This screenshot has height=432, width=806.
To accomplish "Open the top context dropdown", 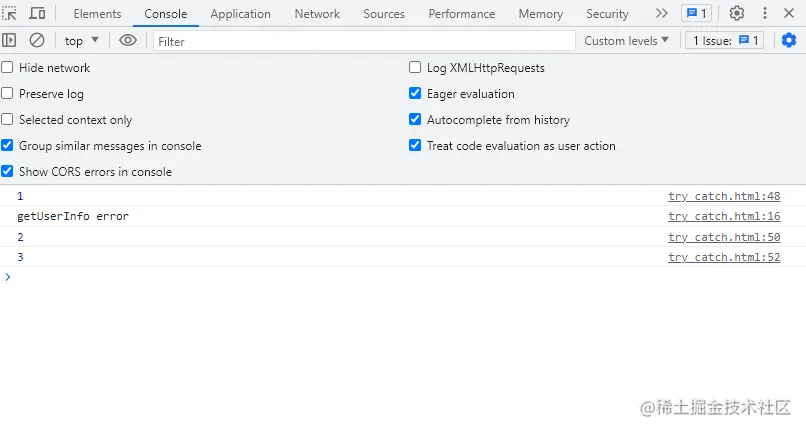I will click(82, 41).
